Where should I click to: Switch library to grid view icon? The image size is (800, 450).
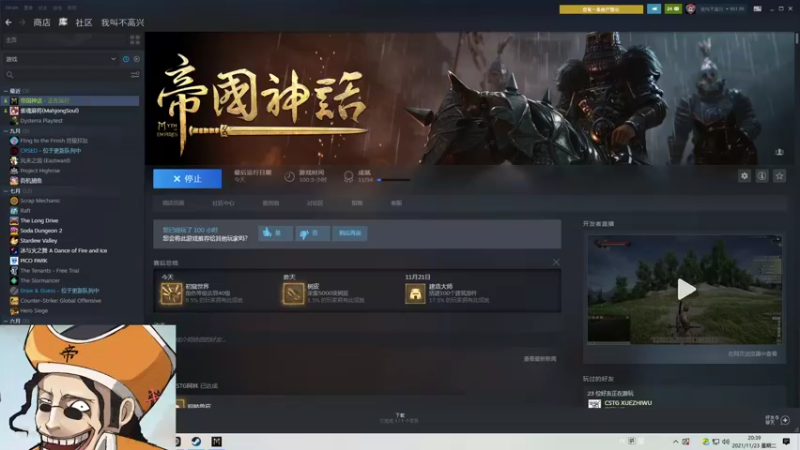click(135, 39)
